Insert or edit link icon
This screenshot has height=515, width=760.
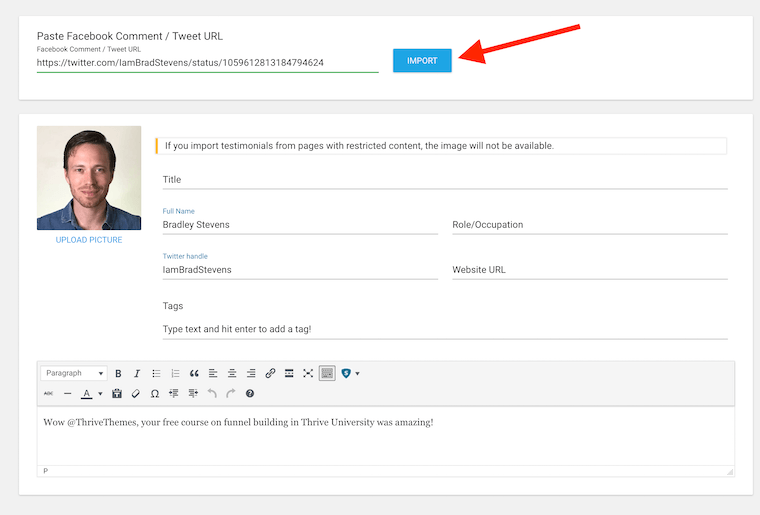[270, 374]
